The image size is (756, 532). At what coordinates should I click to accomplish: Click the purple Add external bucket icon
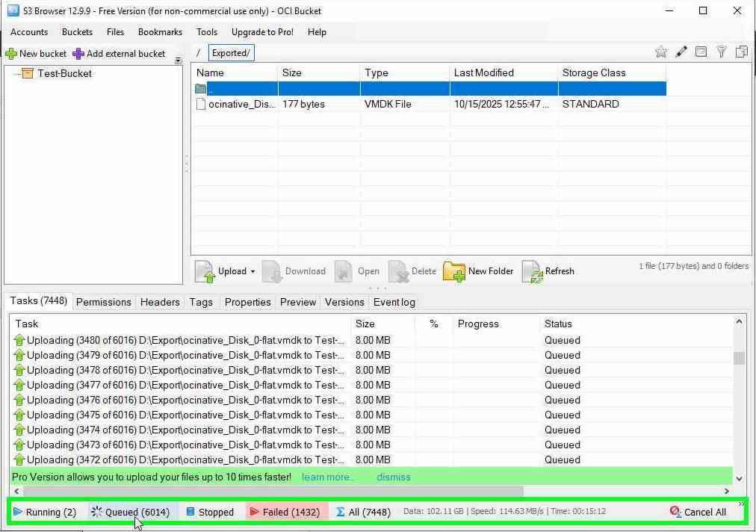[x=78, y=54]
